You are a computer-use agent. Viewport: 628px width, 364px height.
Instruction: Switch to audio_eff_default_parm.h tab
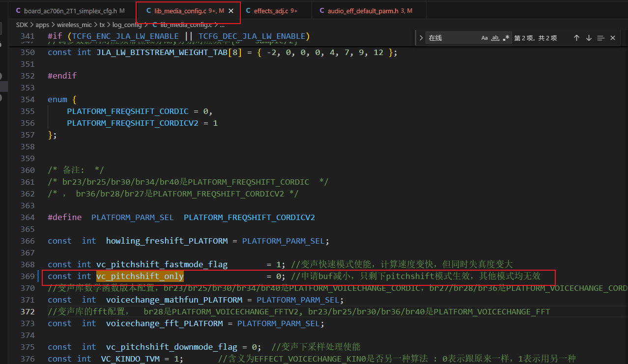[x=370, y=11]
